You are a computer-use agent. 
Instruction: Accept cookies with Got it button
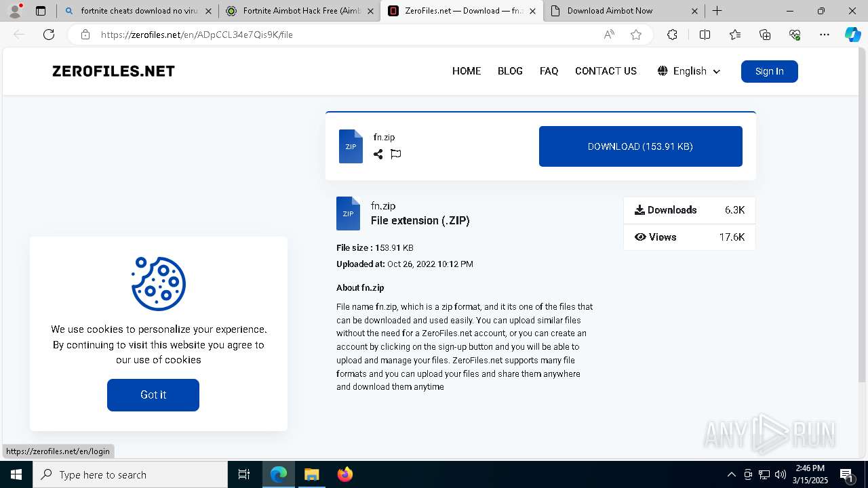pyautogui.click(x=153, y=394)
